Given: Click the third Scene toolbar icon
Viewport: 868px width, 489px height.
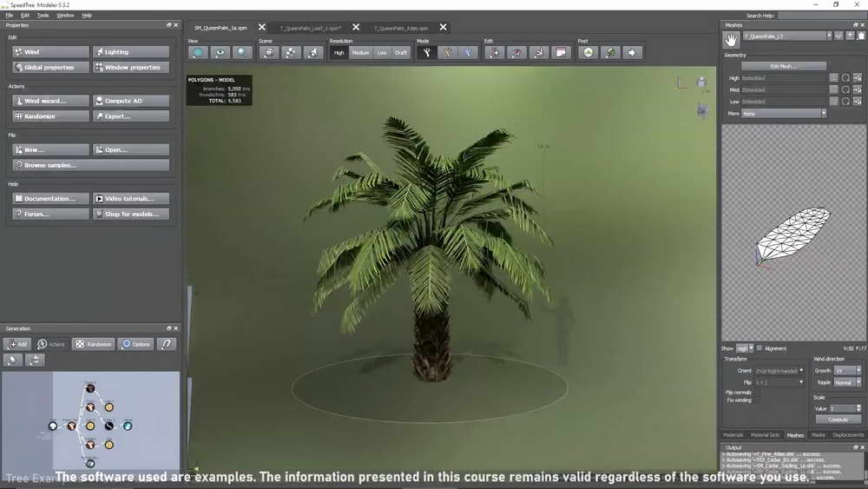Looking at the screenshot, I should tap(312, 53).
